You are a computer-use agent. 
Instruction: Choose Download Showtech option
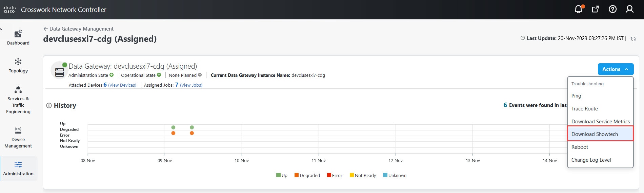600,134
